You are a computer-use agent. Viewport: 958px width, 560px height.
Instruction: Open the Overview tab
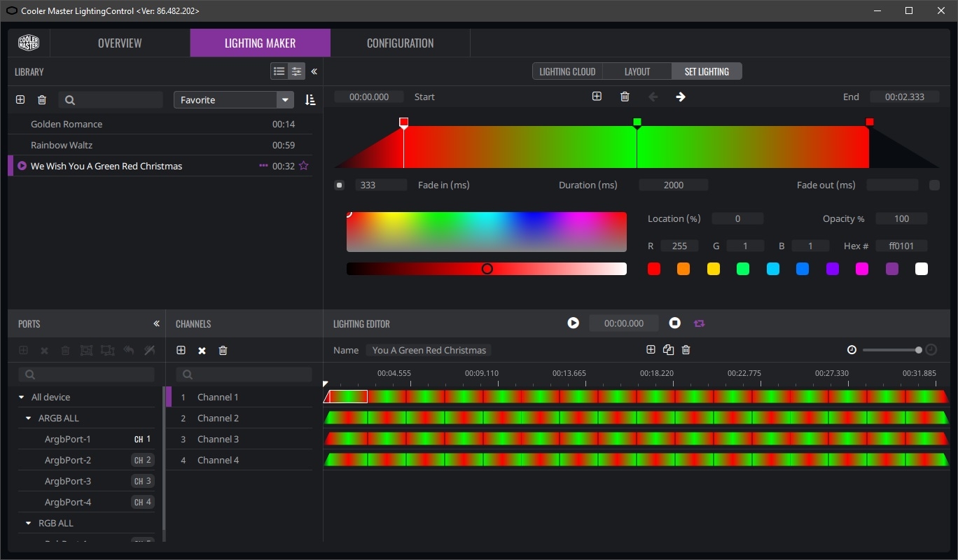120,43
